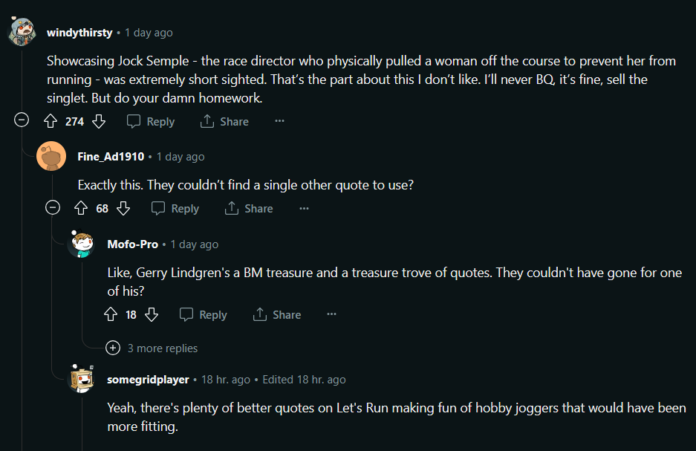
Task: Open Fine_Ad1910's avatar
Action: [52, 157]
